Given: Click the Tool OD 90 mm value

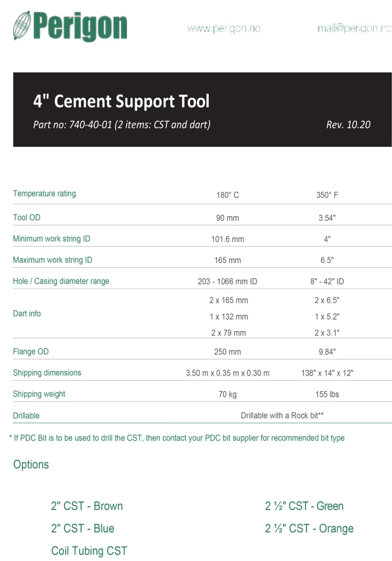Looking at the screenshot, I should (x=227, y=218).
